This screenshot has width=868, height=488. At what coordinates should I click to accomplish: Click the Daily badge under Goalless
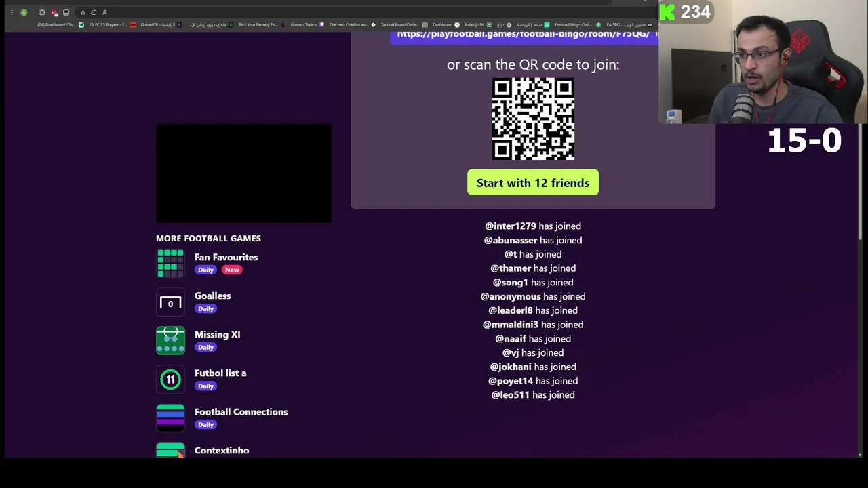[205, 308]
